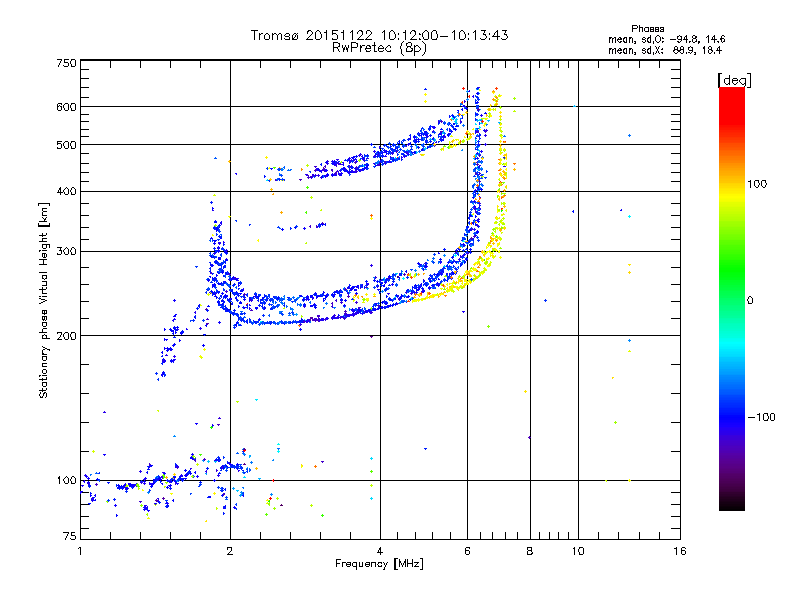Click the '200' height axis tick label
Viewport: 800px width, 600px height.
coord(66,336)
